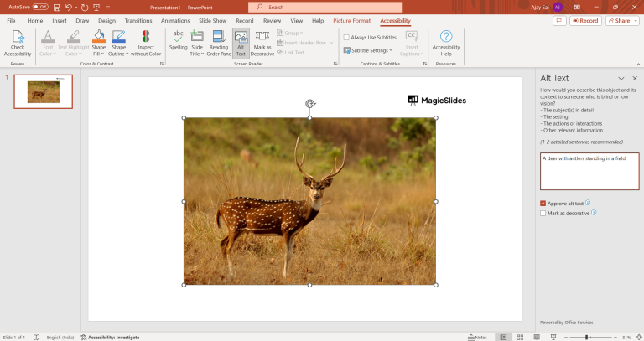Screen dimensions: 644x341
Task: Click the rotate handle above the picture
Action: 310,103
